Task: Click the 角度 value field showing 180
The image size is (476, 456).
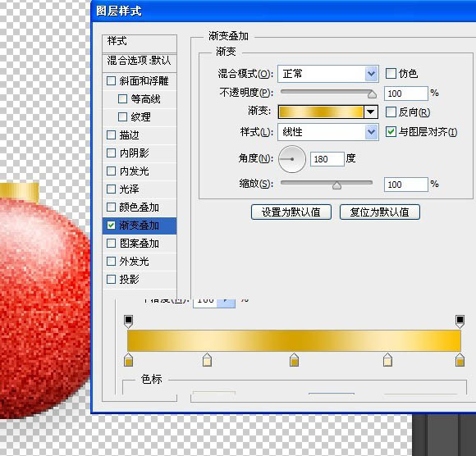Action: click(327, 159)
